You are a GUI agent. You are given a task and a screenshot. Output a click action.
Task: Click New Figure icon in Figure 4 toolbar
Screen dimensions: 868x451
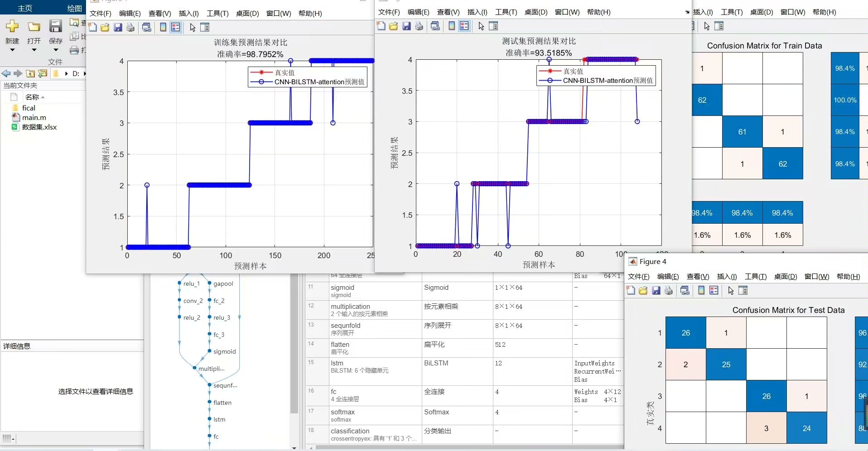[x=631, y=291]
